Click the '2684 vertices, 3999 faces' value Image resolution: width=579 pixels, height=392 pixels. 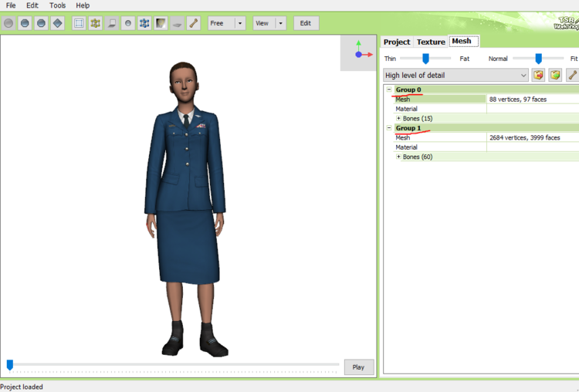pyautogui.click(x=525, y=137)
